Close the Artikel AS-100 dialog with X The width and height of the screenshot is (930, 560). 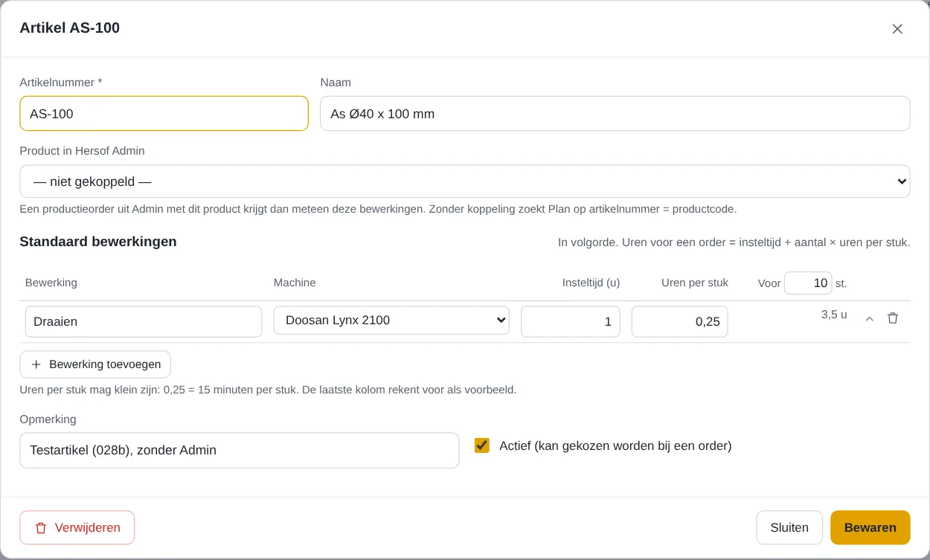point(897,29)
